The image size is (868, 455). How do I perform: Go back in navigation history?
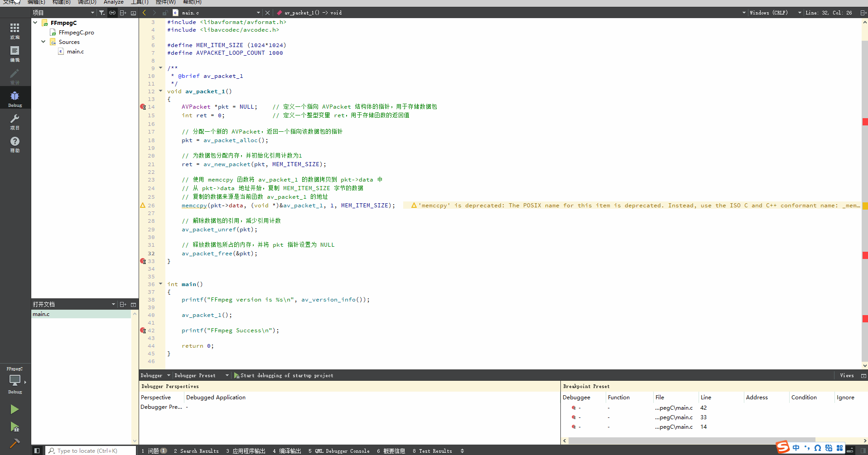pos(145,13)
